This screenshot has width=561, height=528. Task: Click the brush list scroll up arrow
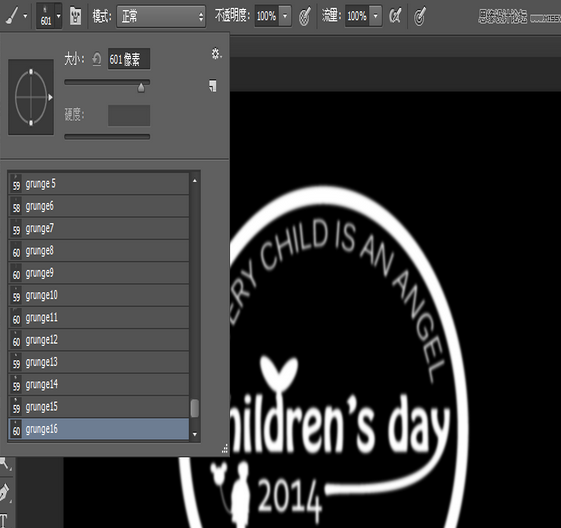click(x=195, y=181)
